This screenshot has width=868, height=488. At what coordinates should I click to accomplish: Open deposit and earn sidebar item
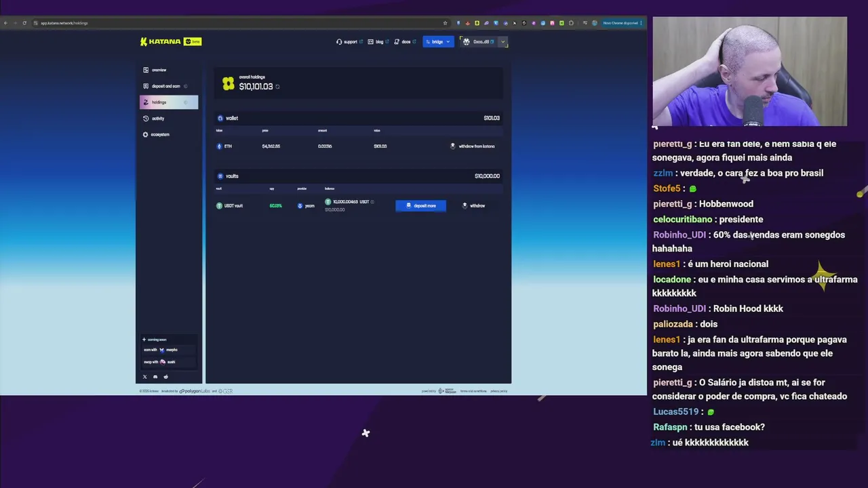click(x=168, y=86)
